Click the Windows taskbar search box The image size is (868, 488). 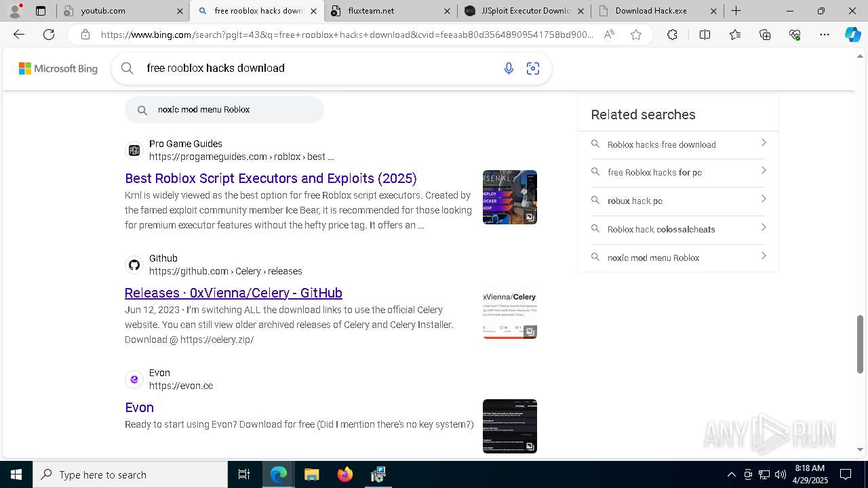pos(130,474)
